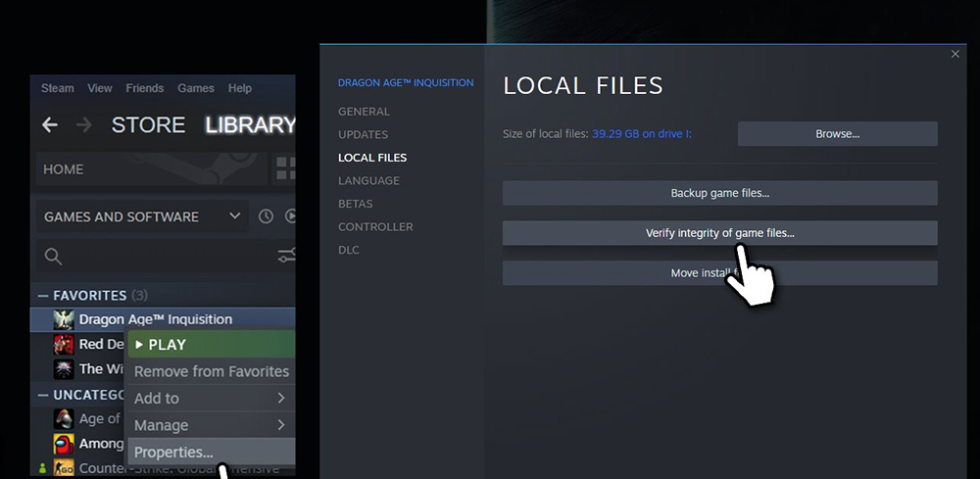Click the Counter-Strike game icon
980x479 pixels.
[64, 467]
